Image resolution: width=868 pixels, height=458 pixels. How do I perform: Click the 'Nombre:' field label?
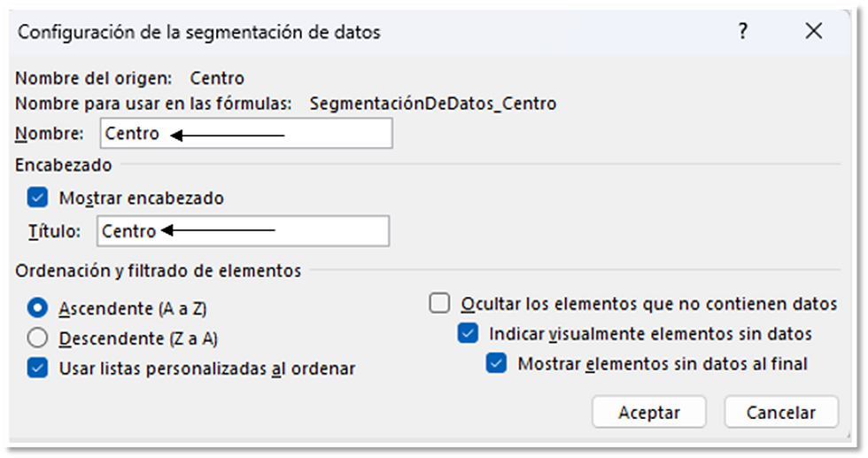tap(50, 134)
